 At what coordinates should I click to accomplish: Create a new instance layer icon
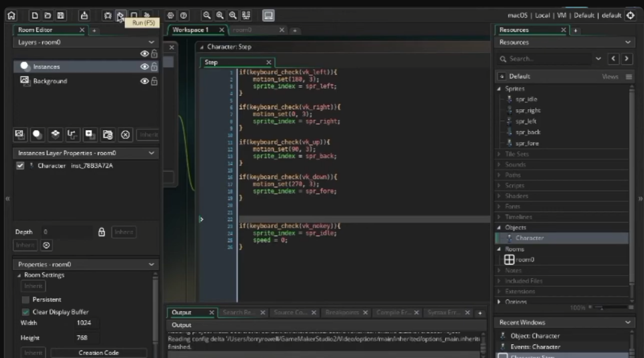[x=37, y=134]
